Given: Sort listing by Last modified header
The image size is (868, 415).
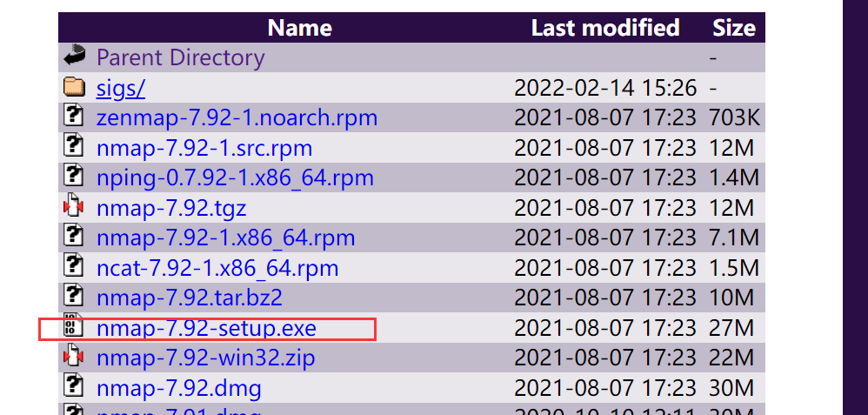Looking at the screenshot, I should click(605, 28).
